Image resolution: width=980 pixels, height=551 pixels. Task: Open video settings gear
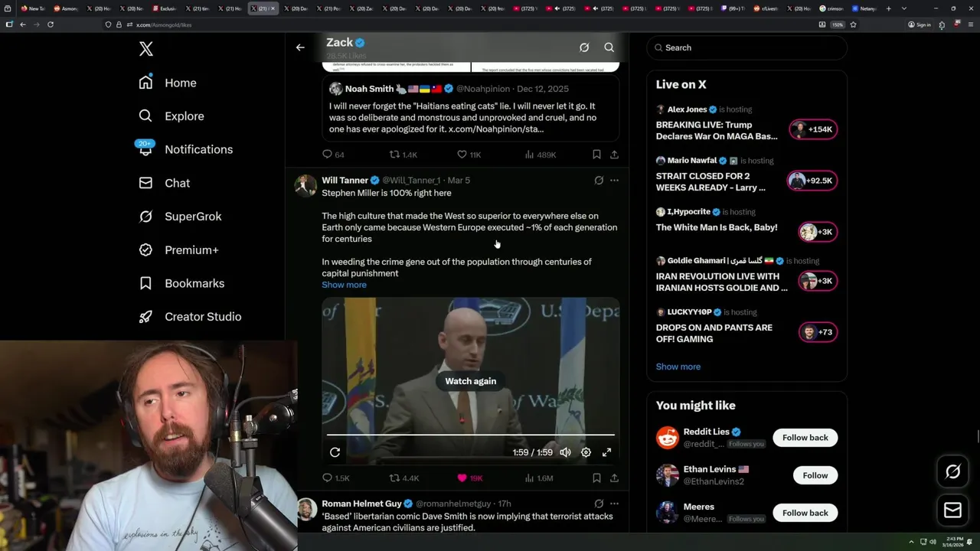pos(586,452)
